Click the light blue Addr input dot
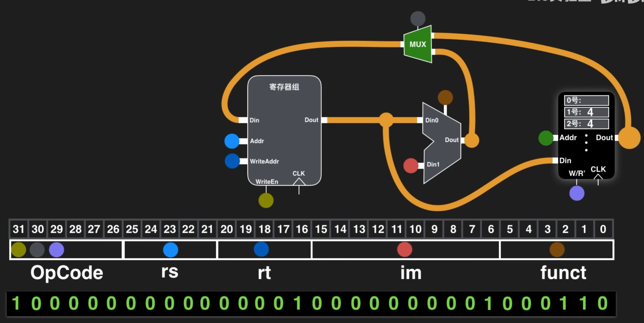644x323 pixels. tap(232, 141)
